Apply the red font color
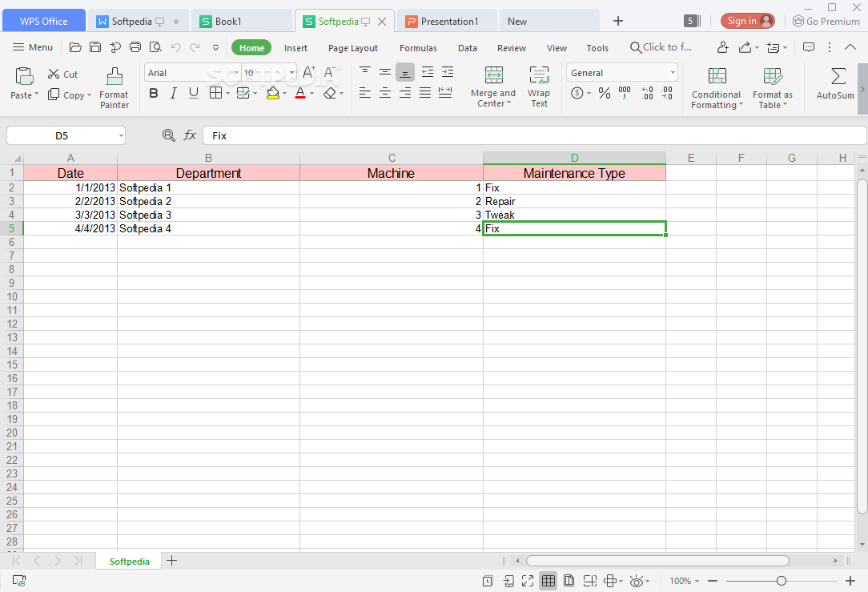The width and height of the screenshot is (868, 592). point(300,93)
